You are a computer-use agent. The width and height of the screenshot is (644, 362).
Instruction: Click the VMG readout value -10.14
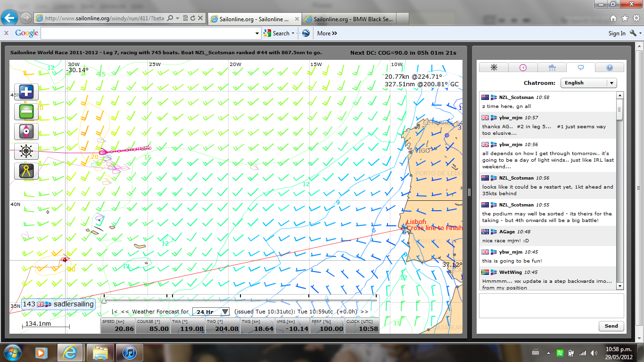pos(297,329)
